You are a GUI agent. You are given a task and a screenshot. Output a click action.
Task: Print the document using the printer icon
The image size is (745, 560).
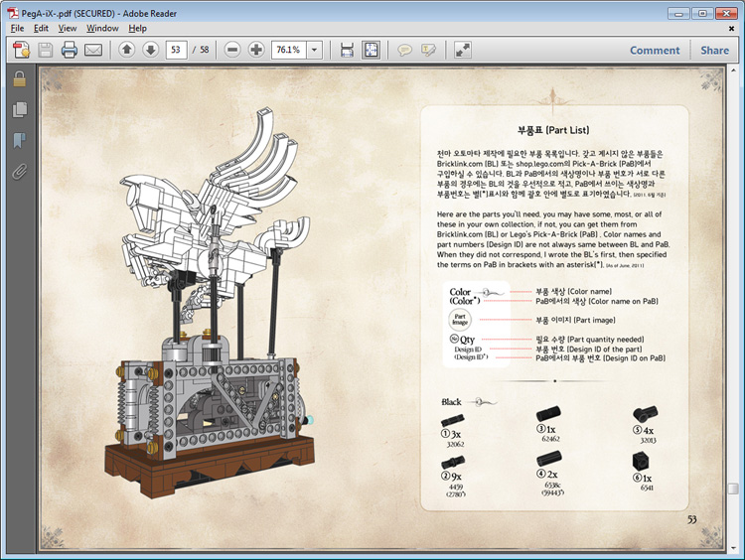(70, 50)
